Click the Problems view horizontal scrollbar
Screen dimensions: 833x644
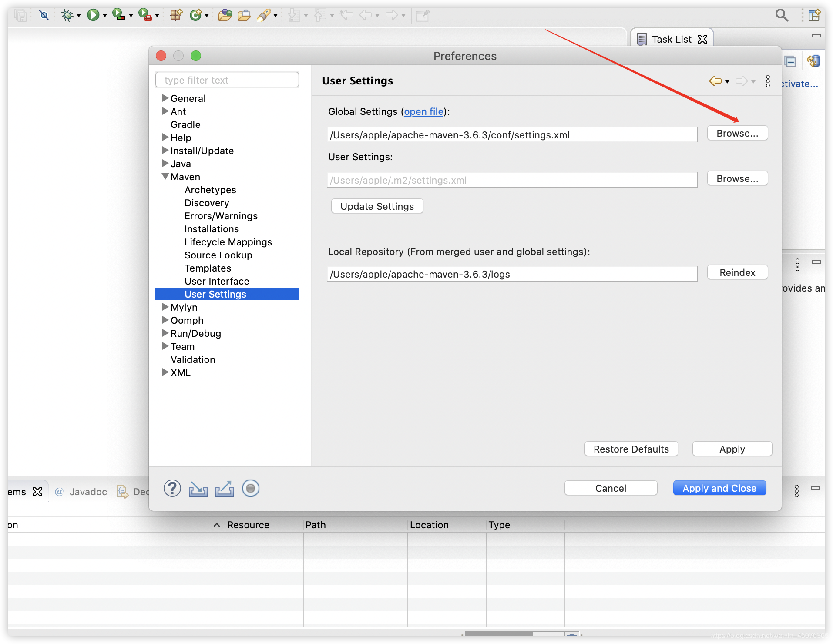click(498, 634)
